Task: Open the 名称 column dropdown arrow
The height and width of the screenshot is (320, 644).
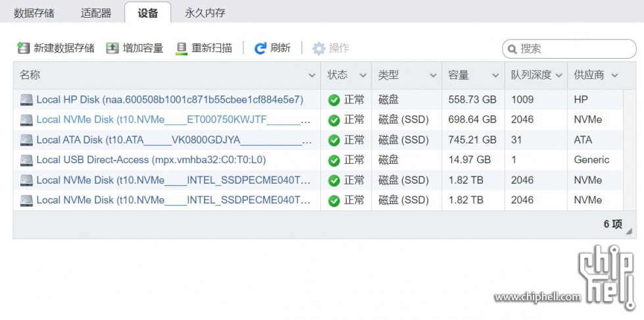Action: [x=312, y=76]
